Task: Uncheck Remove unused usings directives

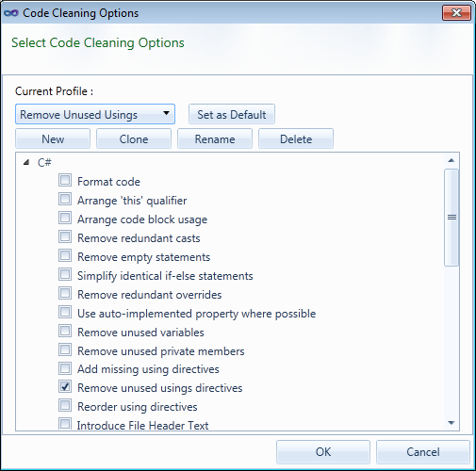Action: [x=65, y=386]
